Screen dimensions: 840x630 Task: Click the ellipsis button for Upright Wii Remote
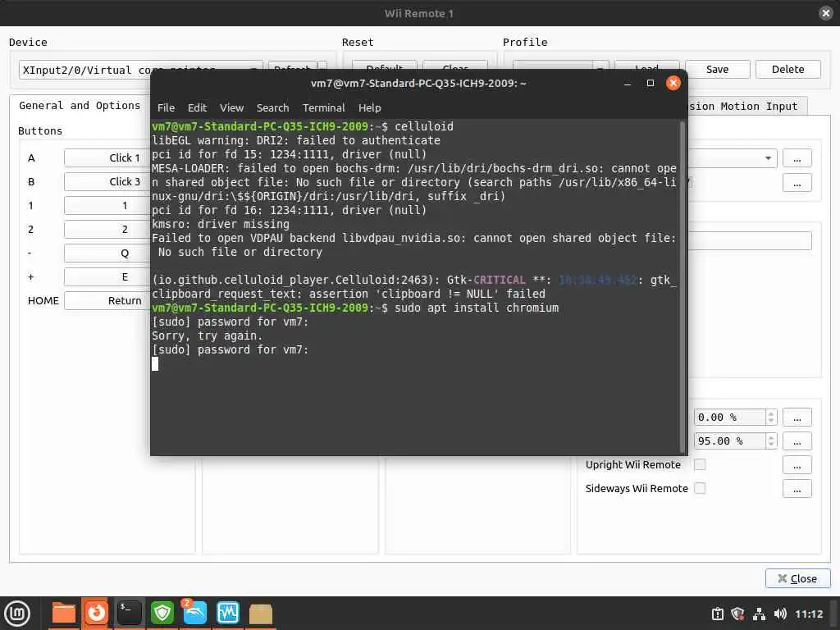pyautogui.click(x=797, y=465)
